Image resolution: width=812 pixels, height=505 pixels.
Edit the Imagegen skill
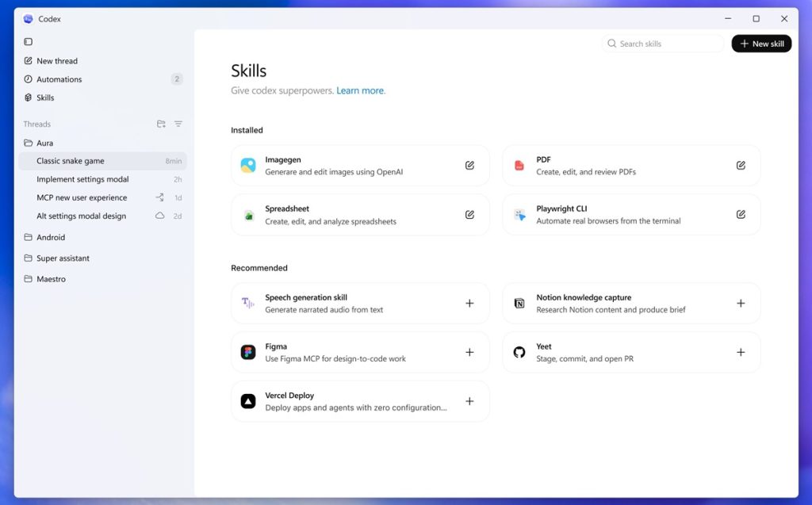point(469,165)
